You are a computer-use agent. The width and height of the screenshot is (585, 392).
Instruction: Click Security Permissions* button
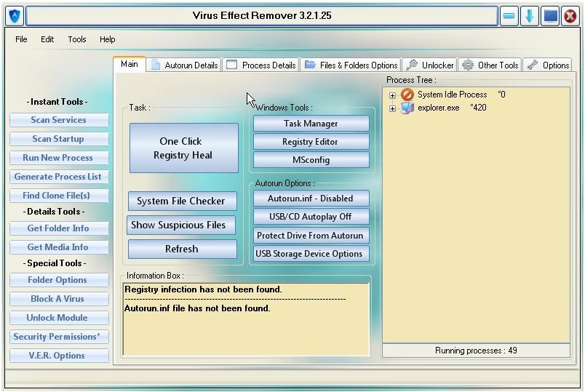(x=59, y=337)
